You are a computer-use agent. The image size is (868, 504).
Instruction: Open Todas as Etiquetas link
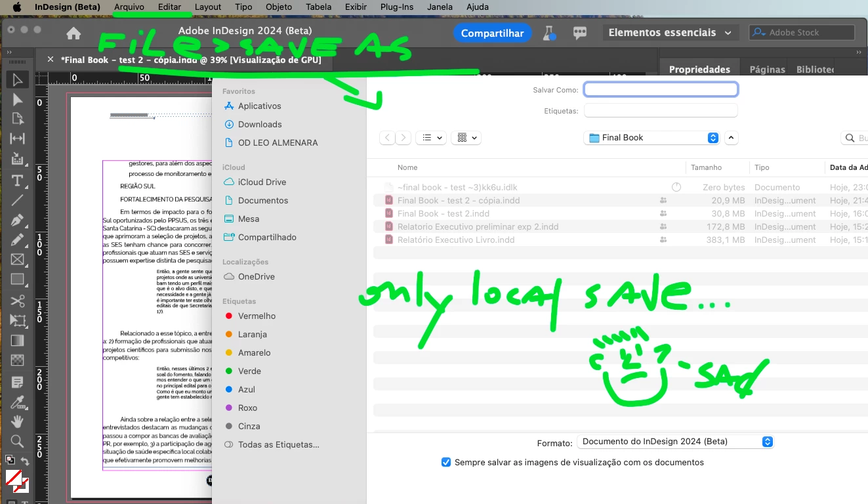click(278, 444)
